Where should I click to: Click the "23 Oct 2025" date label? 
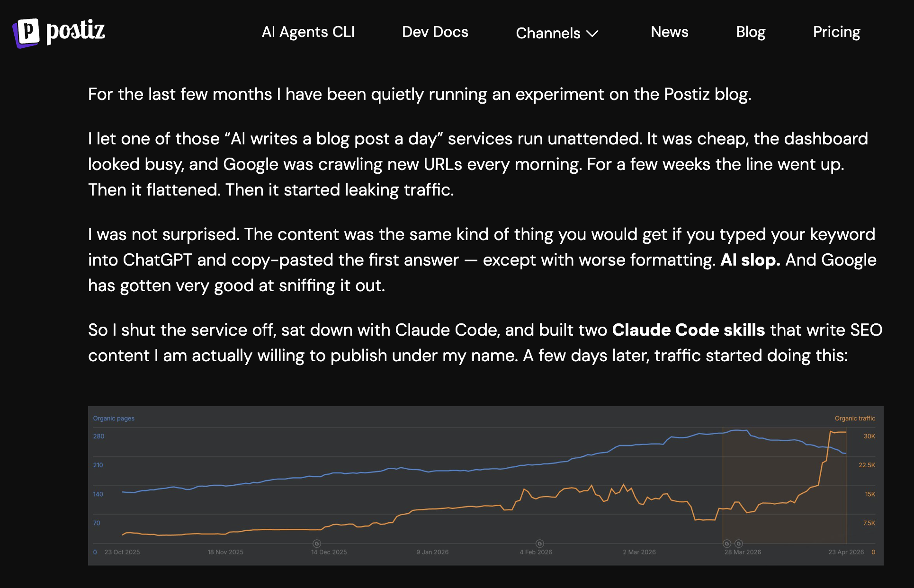[x=122, y=552]
